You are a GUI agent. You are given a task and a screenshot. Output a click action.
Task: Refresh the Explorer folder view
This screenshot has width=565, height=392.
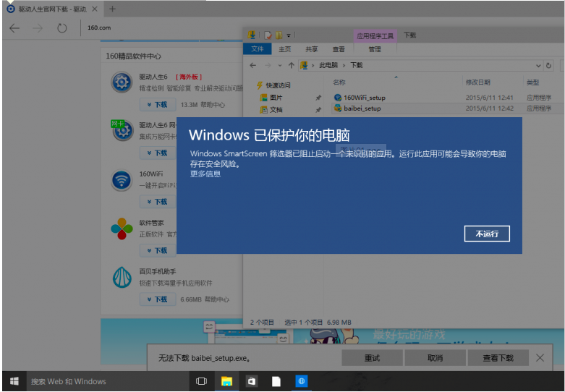(x=548, y=66)
